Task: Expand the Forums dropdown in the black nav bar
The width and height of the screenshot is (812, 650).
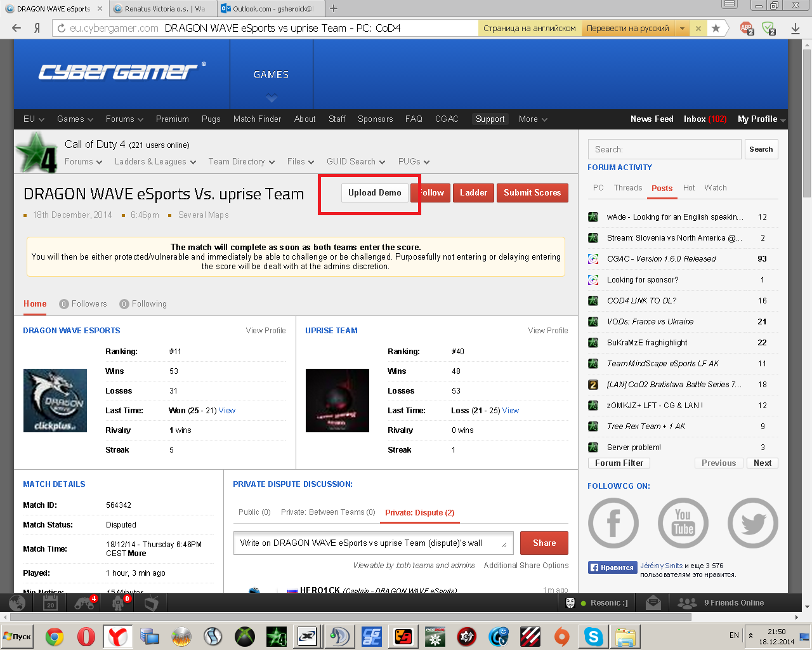Action: coord(124,119)
